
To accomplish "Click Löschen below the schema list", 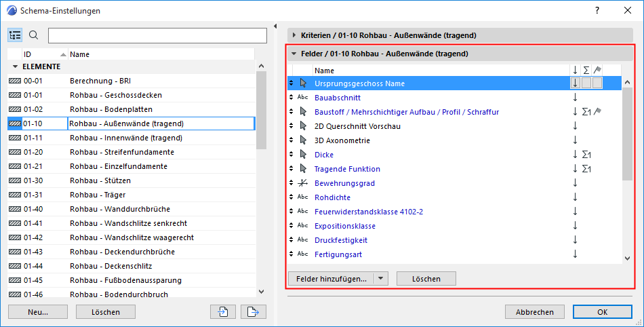I will [x=106, y=312].
